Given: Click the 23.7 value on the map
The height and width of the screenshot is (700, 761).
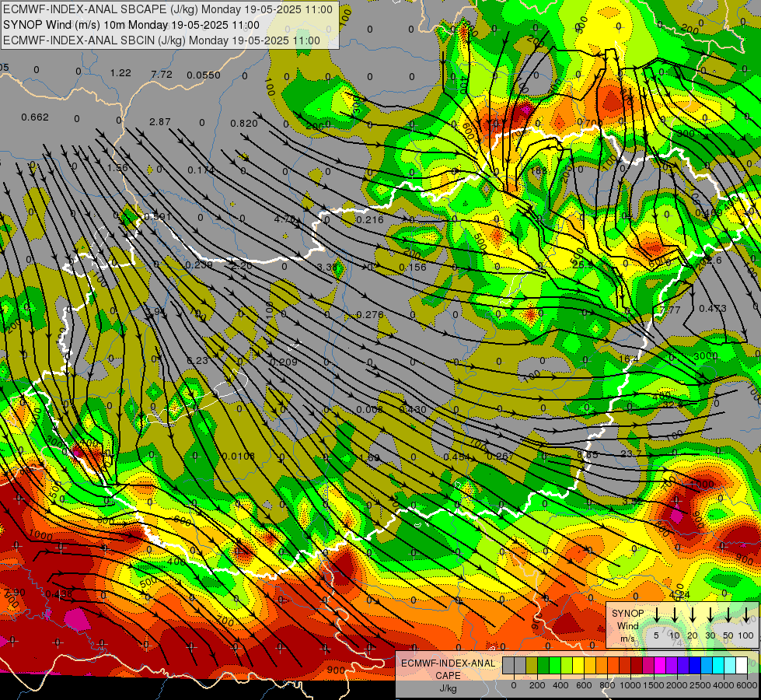Looking at the screenshot, I should pos(631,453).
